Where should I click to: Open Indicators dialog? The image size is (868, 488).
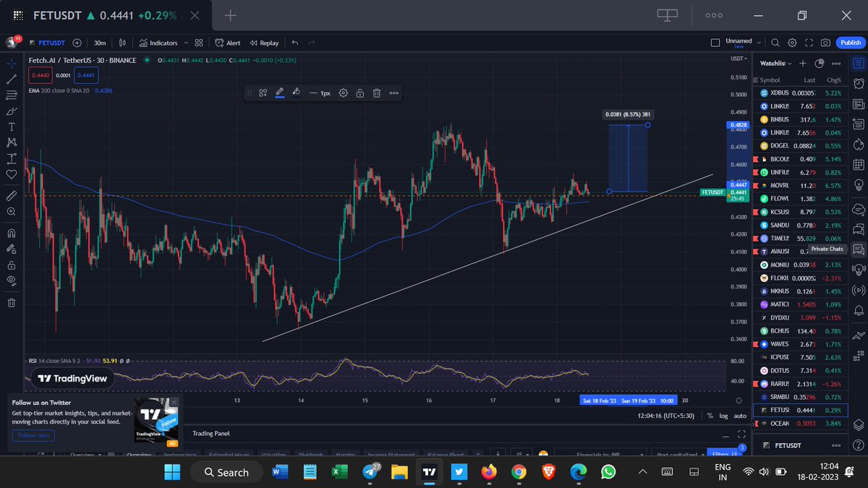(159, 43)
